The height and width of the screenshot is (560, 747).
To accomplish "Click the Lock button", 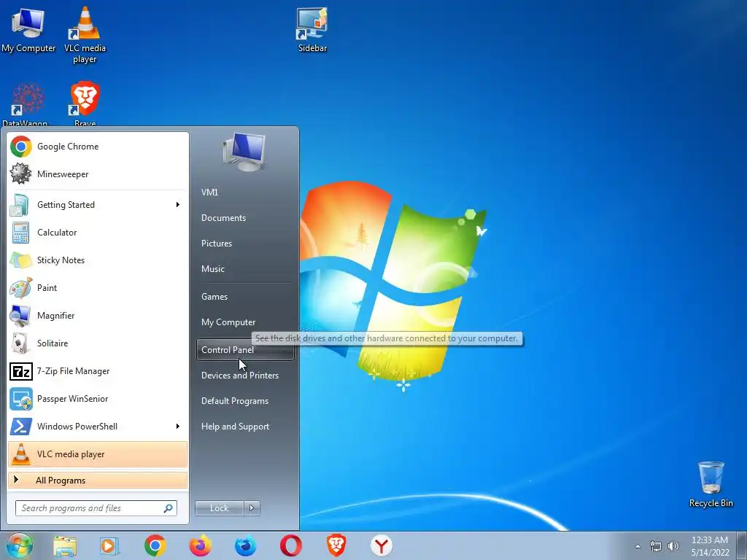I will (x=219, y=508).
